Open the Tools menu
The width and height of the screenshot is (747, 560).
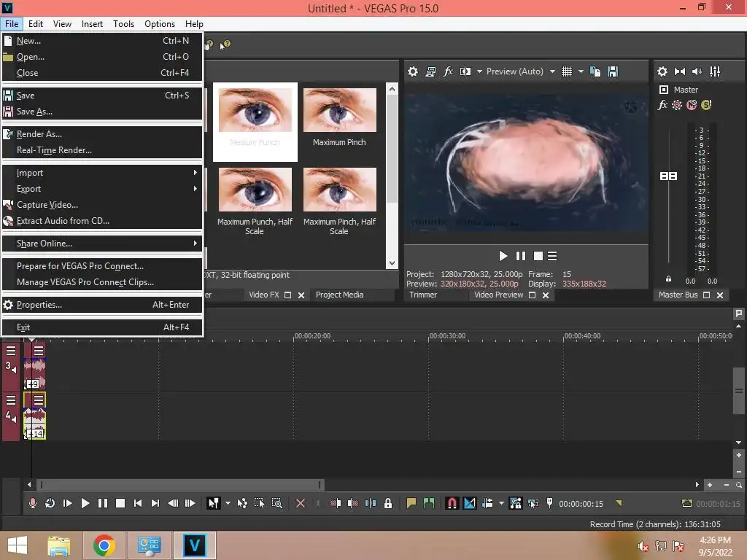tap(123, 24)
